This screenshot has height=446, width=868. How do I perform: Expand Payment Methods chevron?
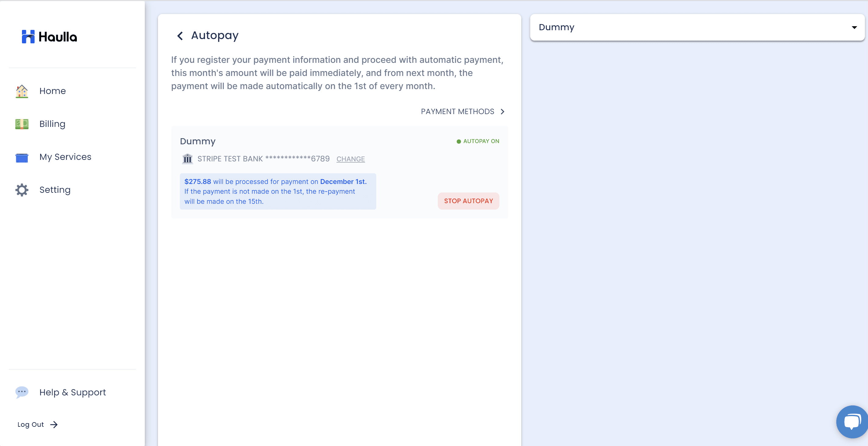click(502, 112)
